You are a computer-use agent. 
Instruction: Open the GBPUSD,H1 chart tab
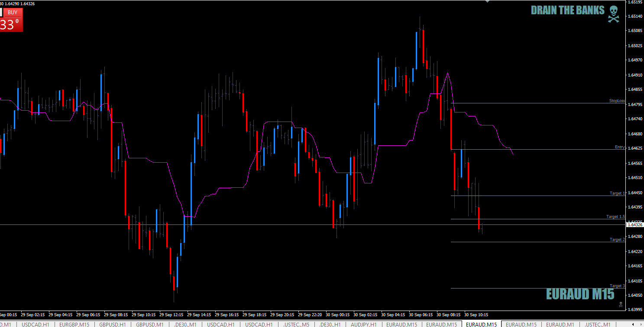(113, 324)
